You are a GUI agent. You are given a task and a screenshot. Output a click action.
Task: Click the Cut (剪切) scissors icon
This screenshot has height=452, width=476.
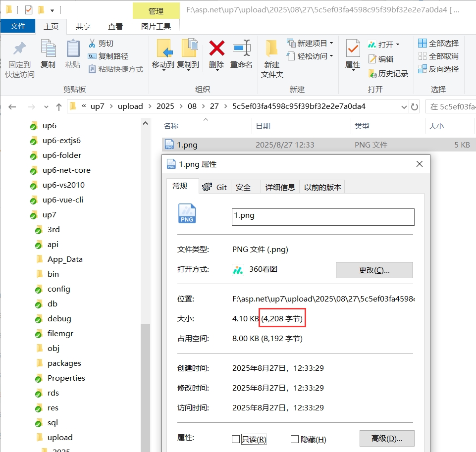pyautogui.click(x=92, y=44)
